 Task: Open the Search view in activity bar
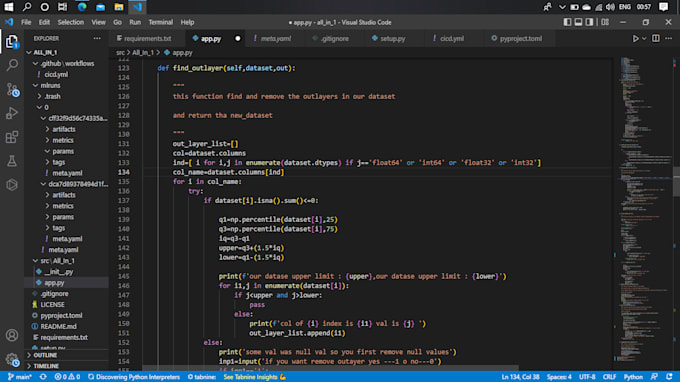[12, 65]
